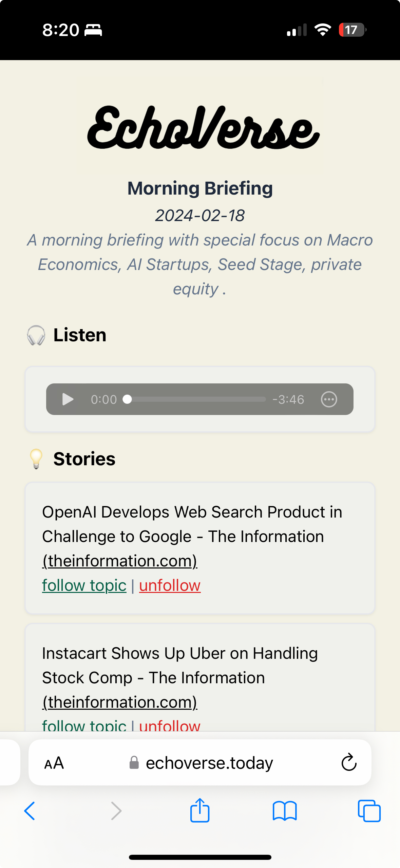Open Safari bookmarks
Viewport: 400px width, 868px height.
(x=285, y=811)
